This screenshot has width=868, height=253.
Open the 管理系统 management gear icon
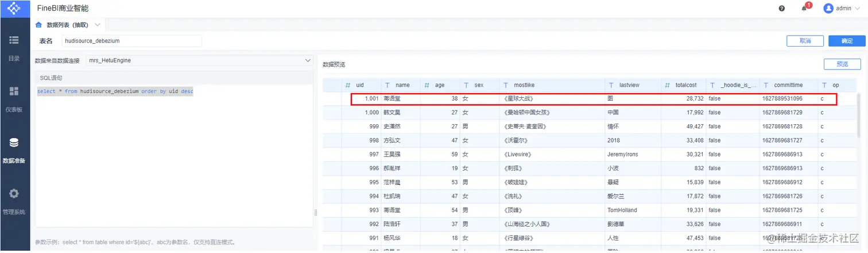(x=14, y=193)
